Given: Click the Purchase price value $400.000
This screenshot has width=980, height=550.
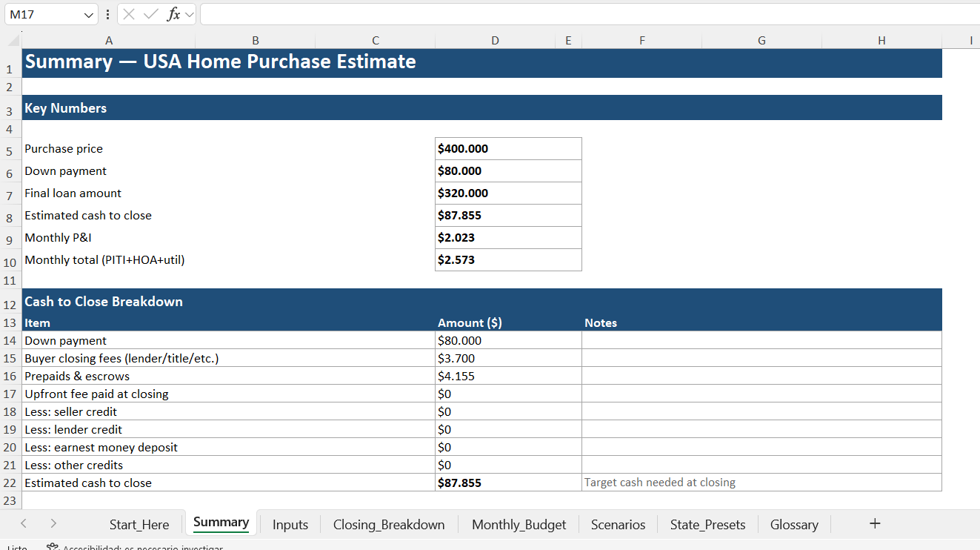Looking at the screenshot, I should click(x=508, y=148).
